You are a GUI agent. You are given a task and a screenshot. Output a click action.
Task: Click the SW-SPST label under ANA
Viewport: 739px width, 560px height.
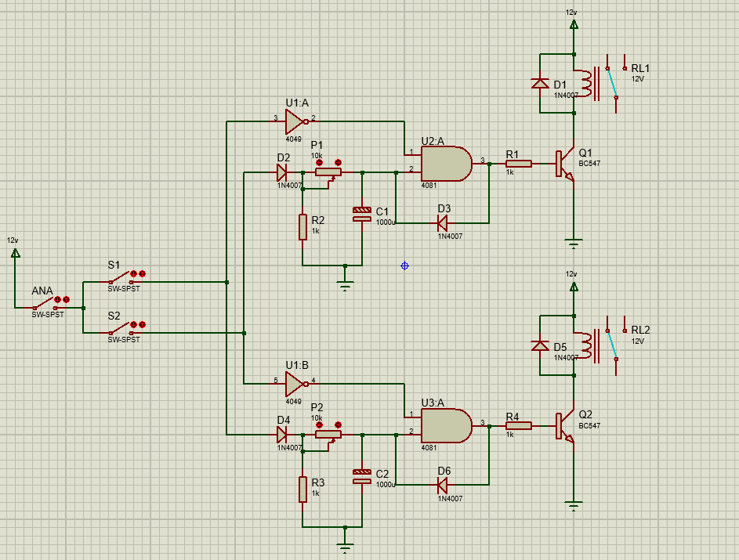[48, 314]
